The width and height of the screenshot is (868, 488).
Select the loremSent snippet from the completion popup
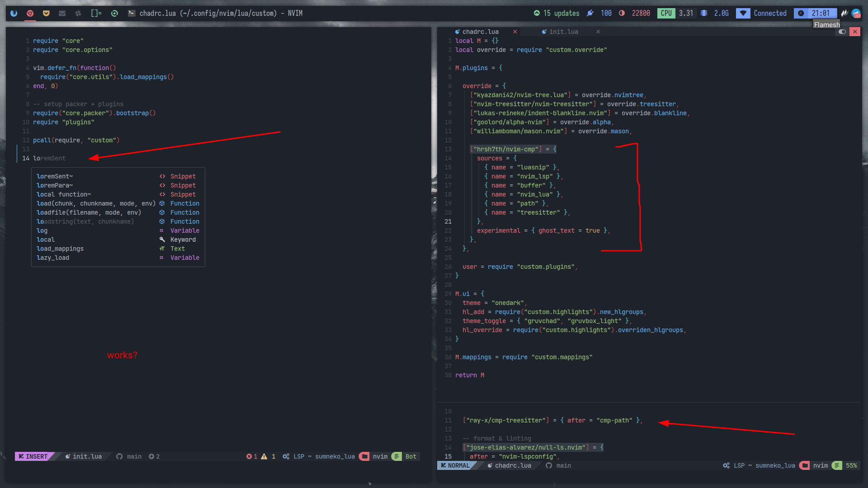54,176
